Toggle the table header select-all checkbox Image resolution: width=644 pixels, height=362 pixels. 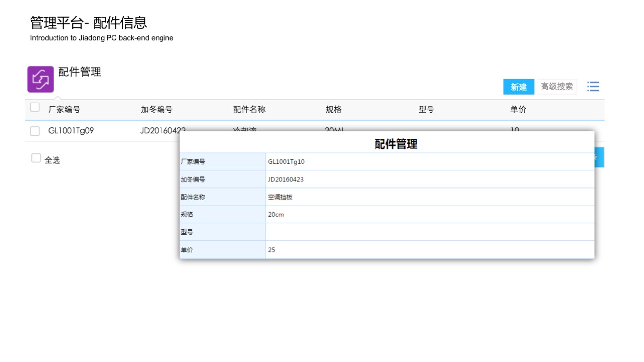pyautogui.click(x=35, y=107)
